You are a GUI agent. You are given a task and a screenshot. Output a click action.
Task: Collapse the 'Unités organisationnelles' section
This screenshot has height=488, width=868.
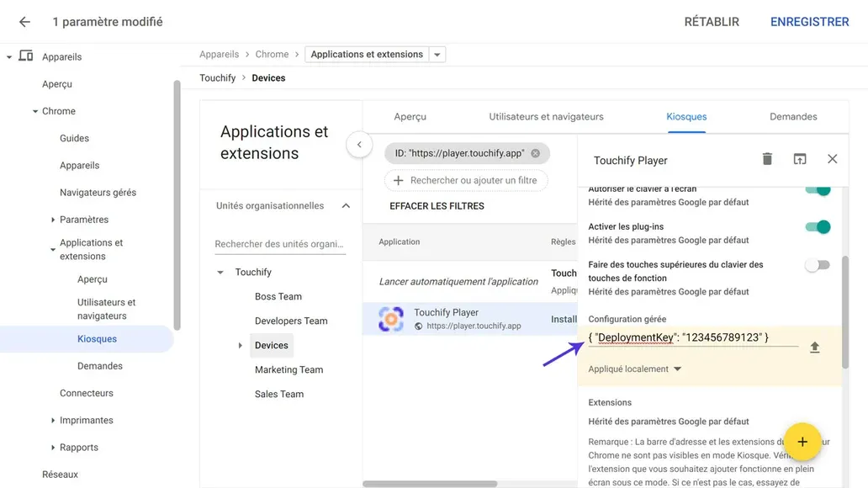click(345, 204)
